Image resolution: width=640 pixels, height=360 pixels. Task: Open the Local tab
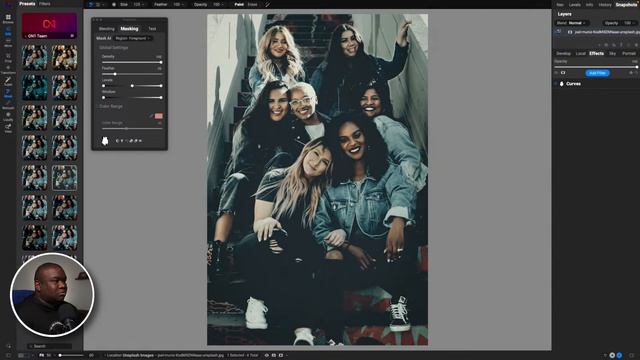point(580,53)
